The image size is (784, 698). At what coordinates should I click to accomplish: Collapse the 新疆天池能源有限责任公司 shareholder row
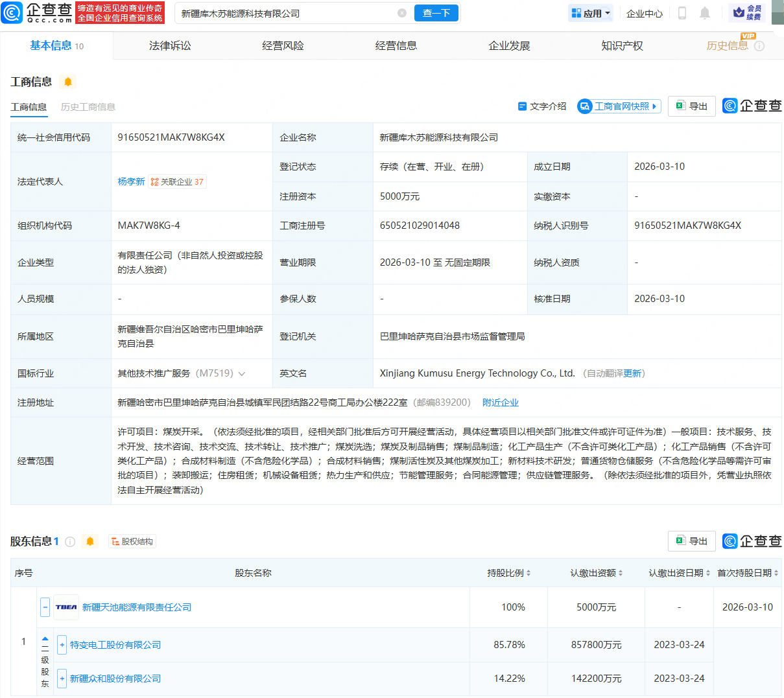[x=45, y=607]
